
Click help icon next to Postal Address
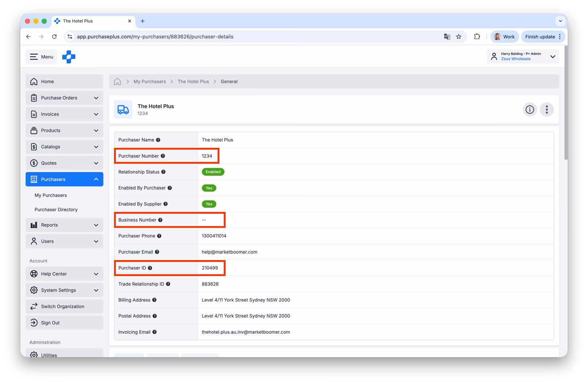click(x=155, y=316)
